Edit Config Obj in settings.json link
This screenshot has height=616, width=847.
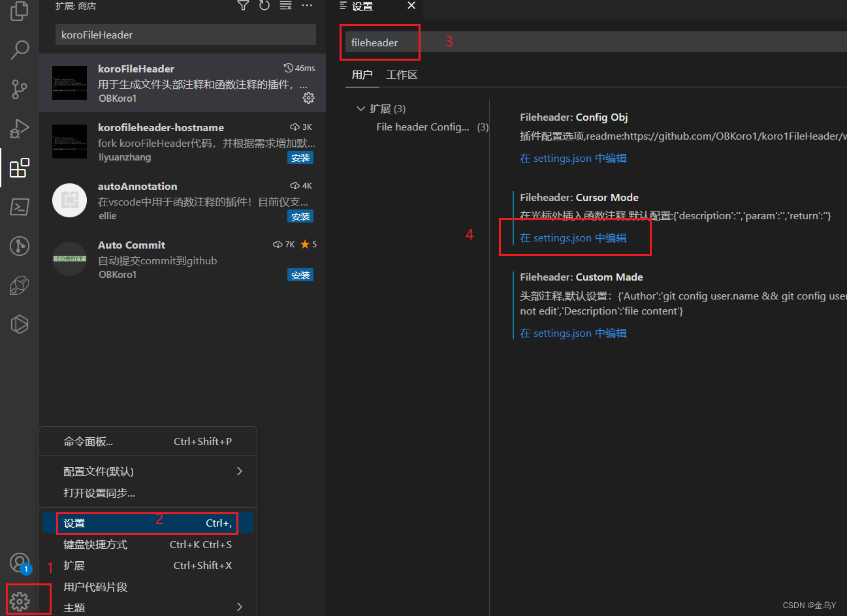tap(573, 159)
